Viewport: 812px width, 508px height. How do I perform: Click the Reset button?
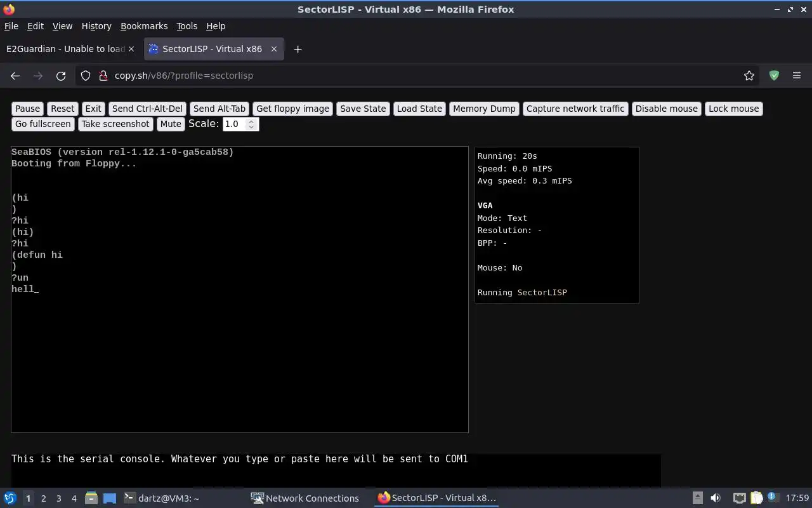(x=62, y=109)
